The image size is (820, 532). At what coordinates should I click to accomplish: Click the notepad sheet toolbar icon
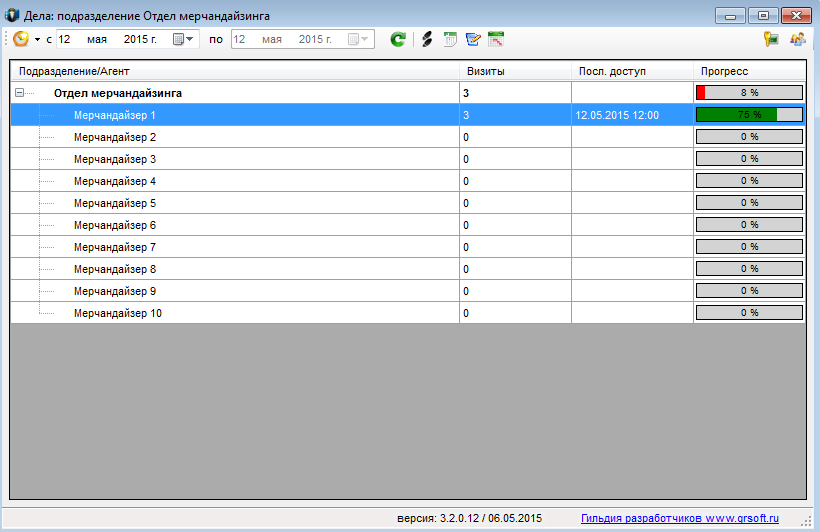point(450,40)
